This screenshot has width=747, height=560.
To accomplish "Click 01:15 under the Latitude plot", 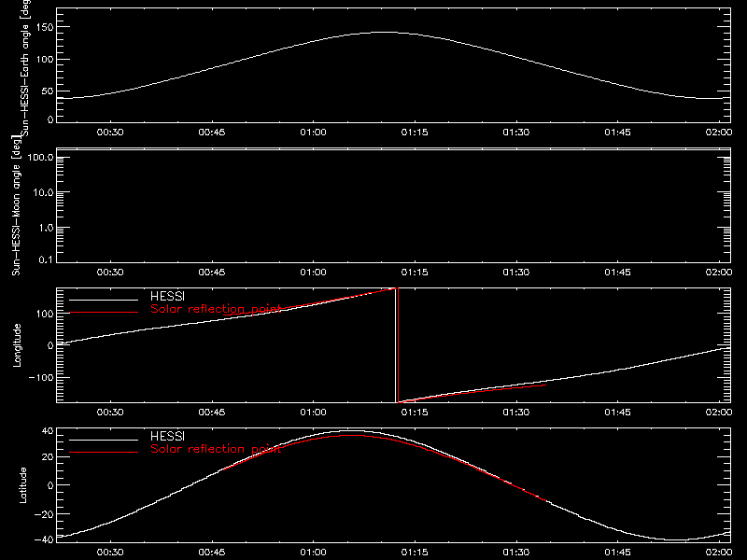I will click(415, 553).
